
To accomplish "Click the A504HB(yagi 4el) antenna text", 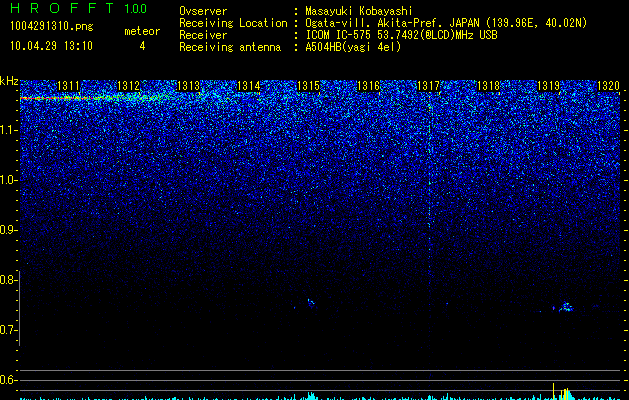I will pos(353,47).
